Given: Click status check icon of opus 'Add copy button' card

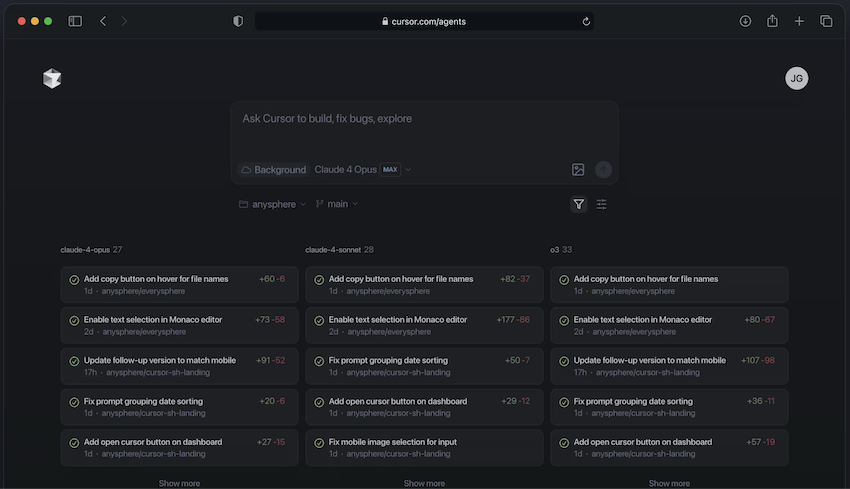Looking at the screenshot, I should 74,280.
